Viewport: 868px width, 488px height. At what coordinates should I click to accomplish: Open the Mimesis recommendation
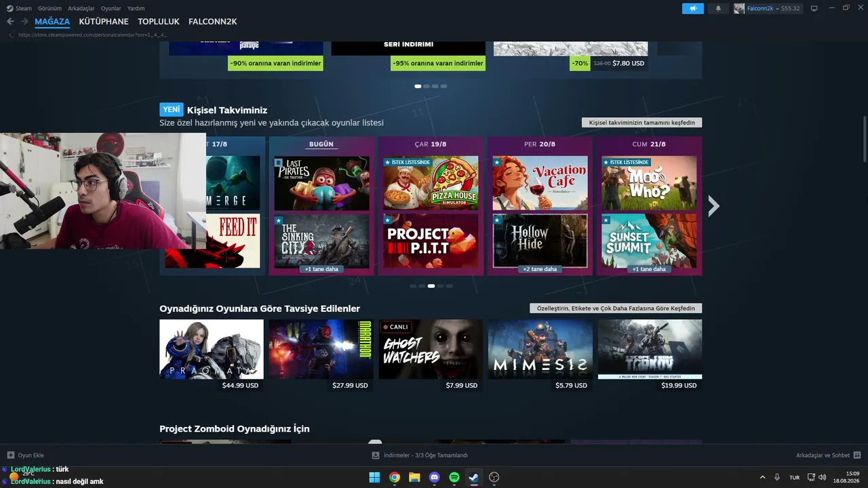point(540,349)
